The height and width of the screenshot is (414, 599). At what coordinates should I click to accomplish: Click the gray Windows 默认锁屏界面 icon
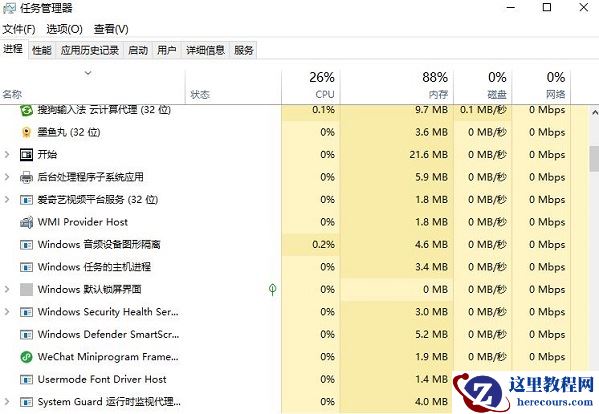(x=26, y=289)
